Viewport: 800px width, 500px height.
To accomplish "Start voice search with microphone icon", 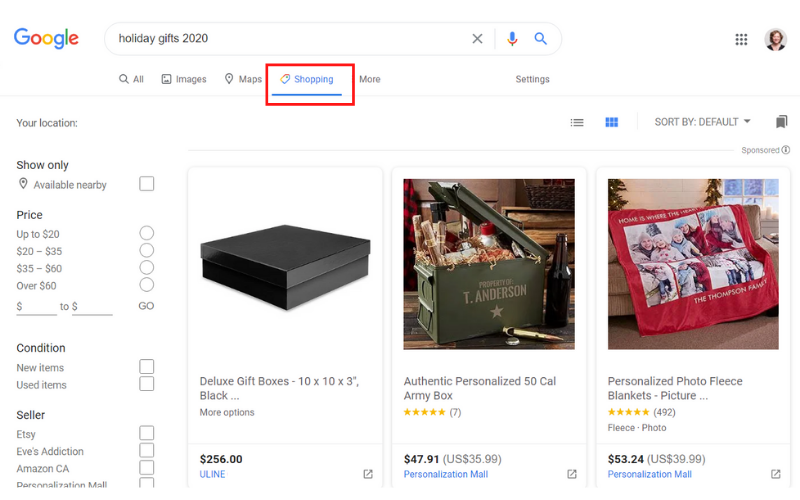I will tap(512, 39).
